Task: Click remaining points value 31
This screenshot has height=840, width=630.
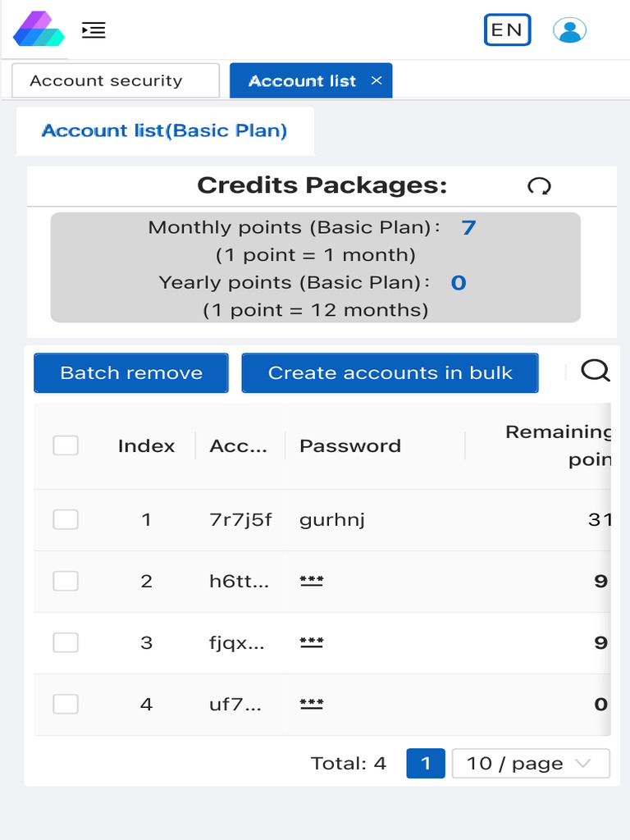Action: 599,519
